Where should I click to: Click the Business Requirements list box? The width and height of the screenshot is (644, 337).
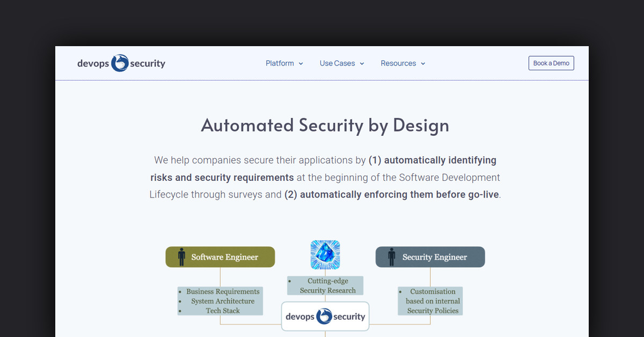click(219, 301)
